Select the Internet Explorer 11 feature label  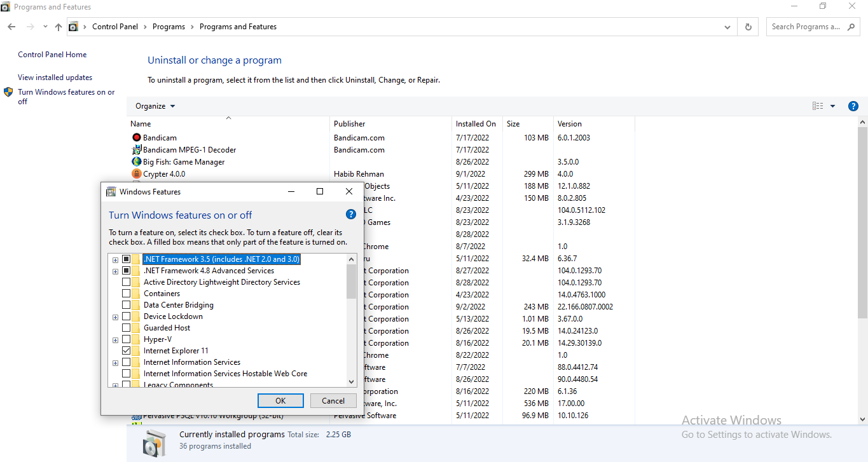[176, 351]
